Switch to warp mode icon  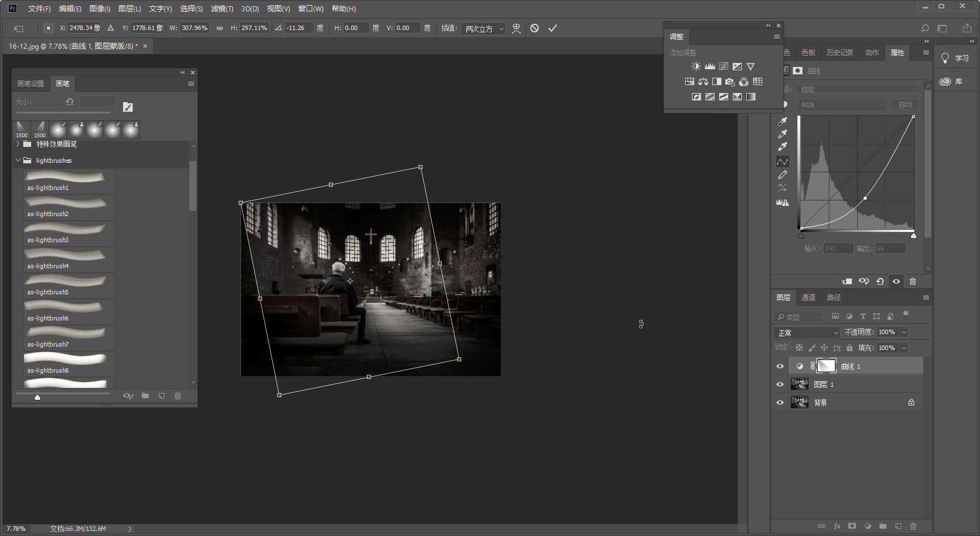click(516, 28)
